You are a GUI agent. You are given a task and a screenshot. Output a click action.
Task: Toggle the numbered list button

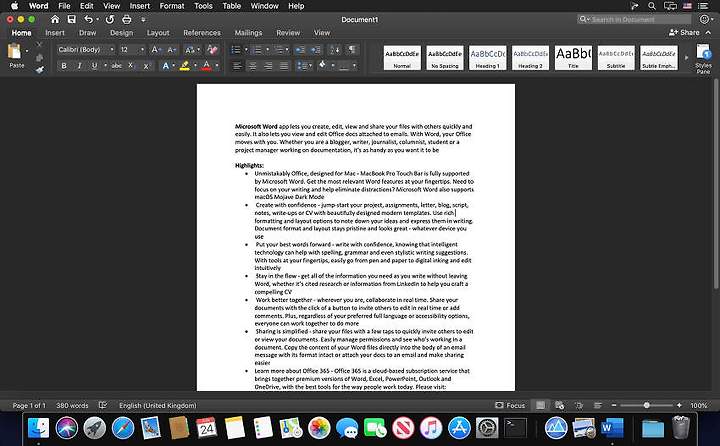(x=257, y=50)
